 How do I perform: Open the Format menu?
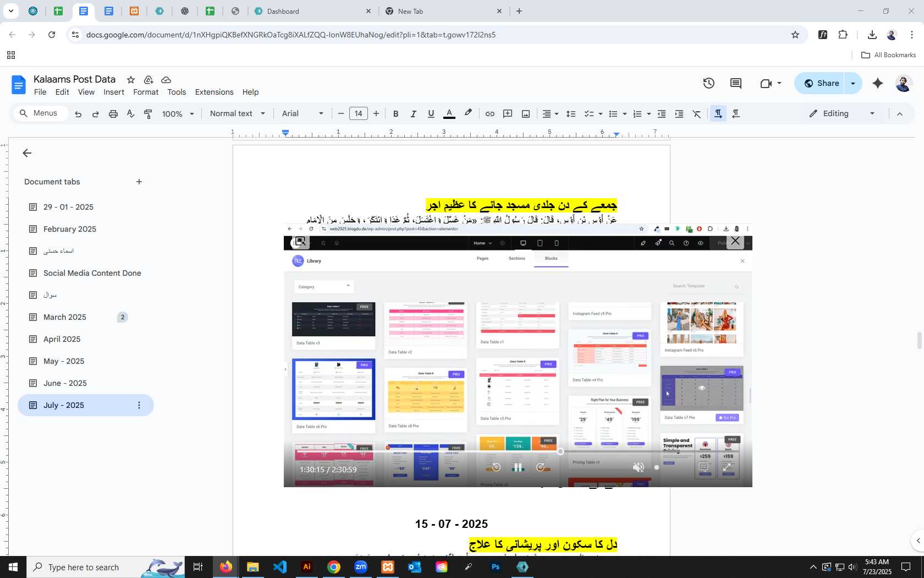(x=146, y=92)
